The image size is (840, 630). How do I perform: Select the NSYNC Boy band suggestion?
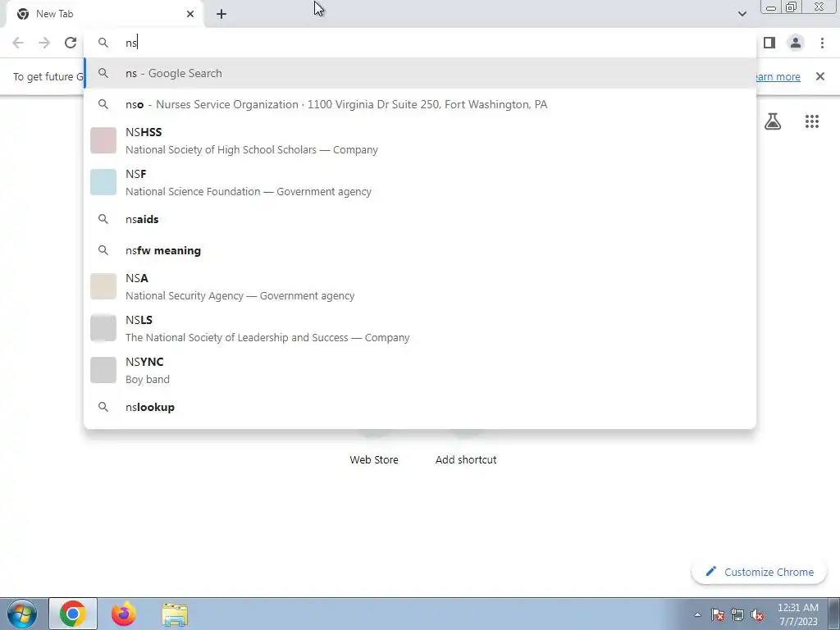(420, 370)
